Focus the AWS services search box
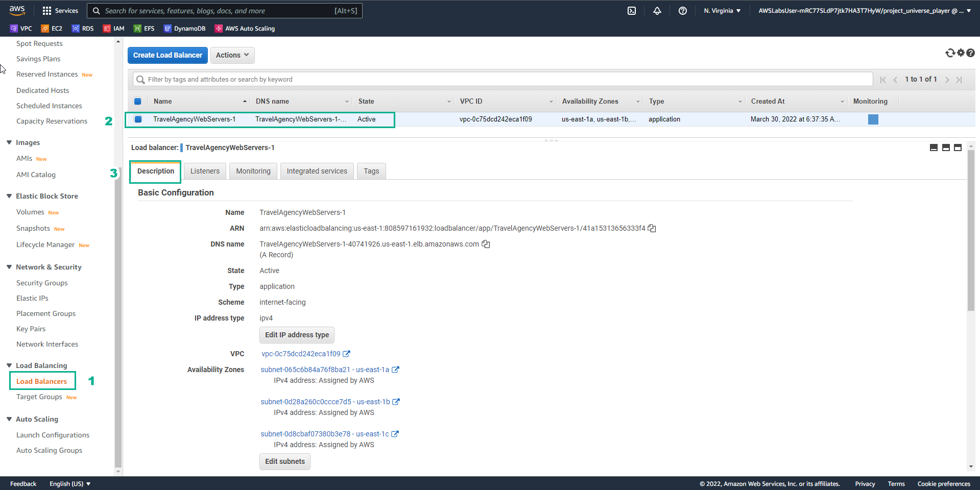This screenshot has height=490, width=980. 225,11
